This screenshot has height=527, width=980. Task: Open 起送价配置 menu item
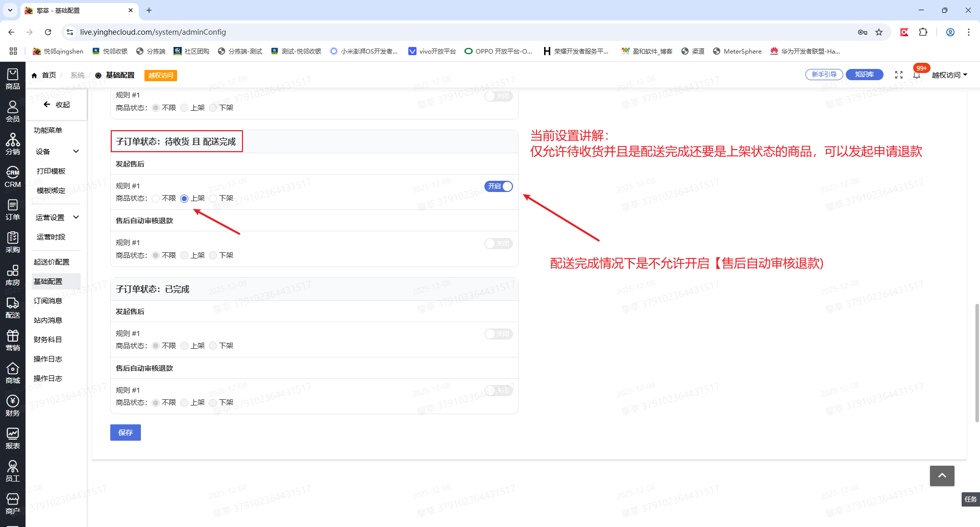click(x=52, y=262)
